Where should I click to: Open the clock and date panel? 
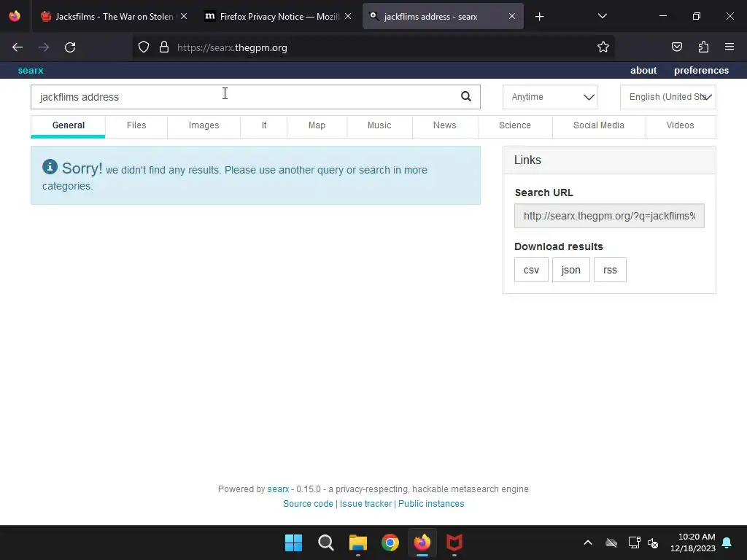[x=693, y=542]
